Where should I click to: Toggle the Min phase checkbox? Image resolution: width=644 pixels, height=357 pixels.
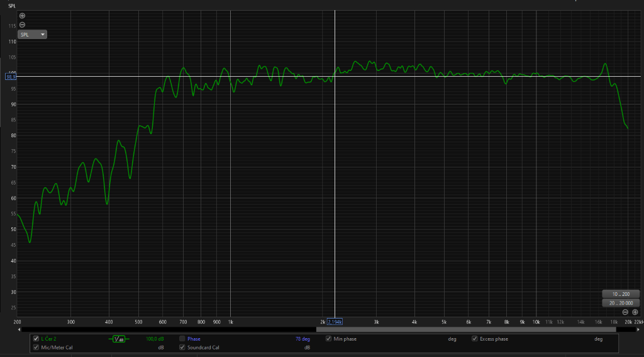[328, 339]
